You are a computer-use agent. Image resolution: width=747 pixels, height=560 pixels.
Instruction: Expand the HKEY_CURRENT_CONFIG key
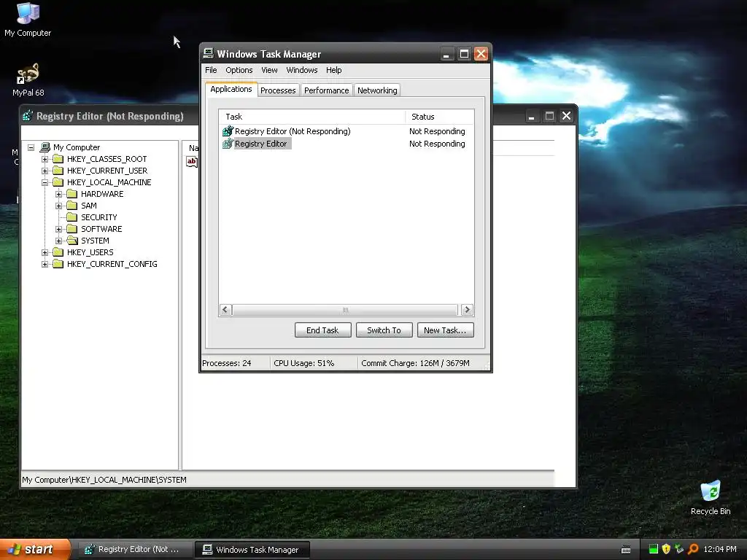pos(44,264)
